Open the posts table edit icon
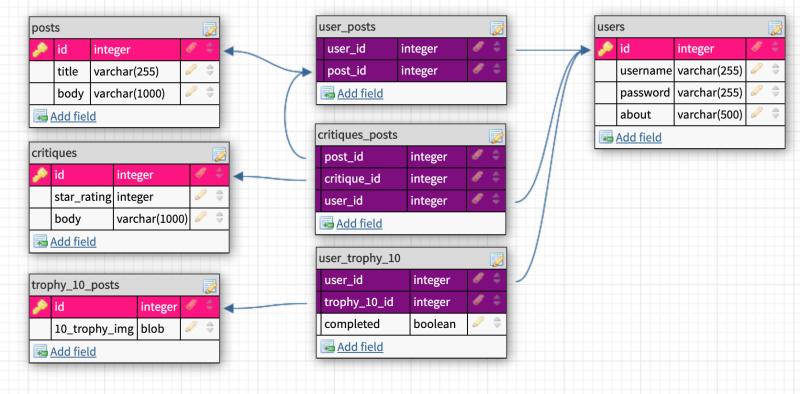 [210, 29]
